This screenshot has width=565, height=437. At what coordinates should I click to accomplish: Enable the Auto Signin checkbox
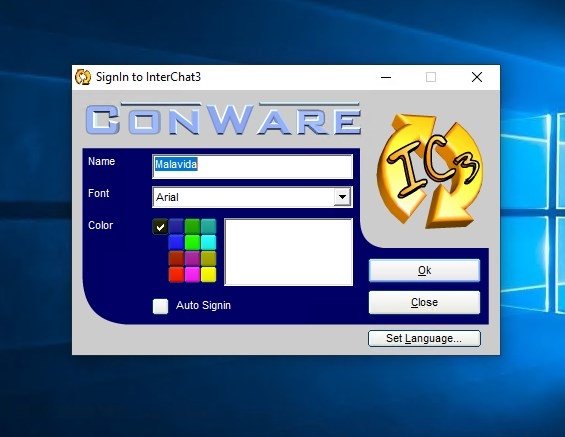click(160, 306)
